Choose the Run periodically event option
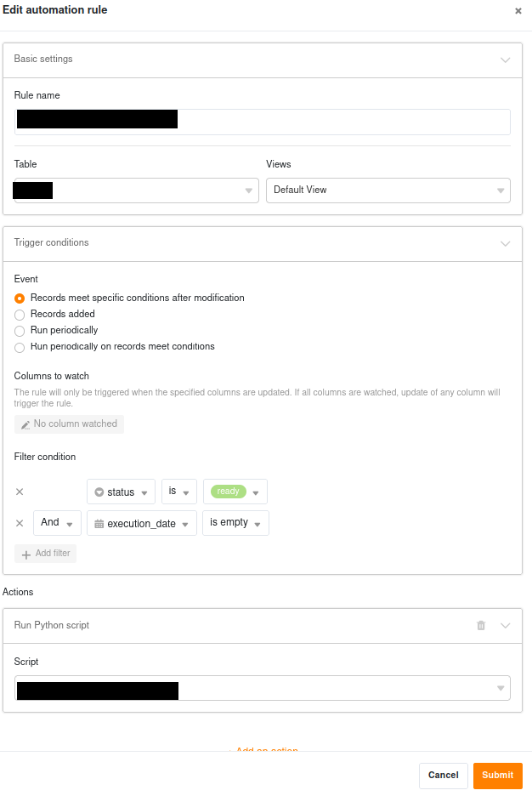 pyautogui.click(x=20, y=331)
